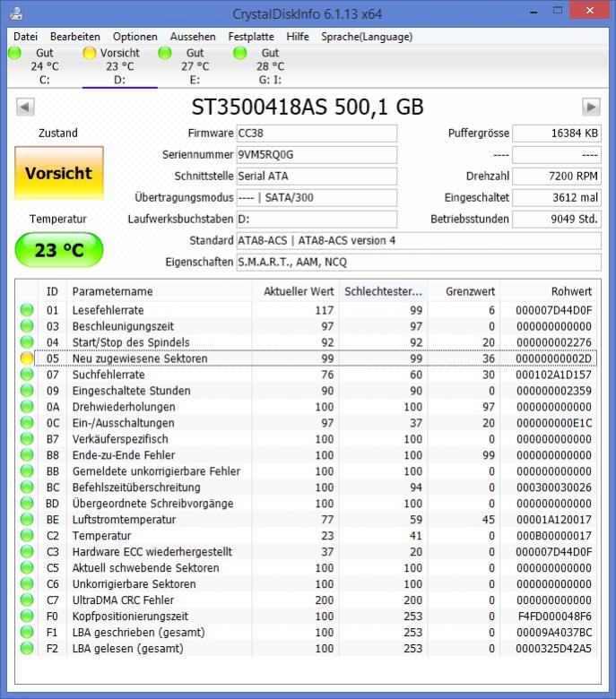Click the green status icon for Befehlszeitüberschreitung
The height and width of the screenshot is (699, 616).
click(27, 488)
